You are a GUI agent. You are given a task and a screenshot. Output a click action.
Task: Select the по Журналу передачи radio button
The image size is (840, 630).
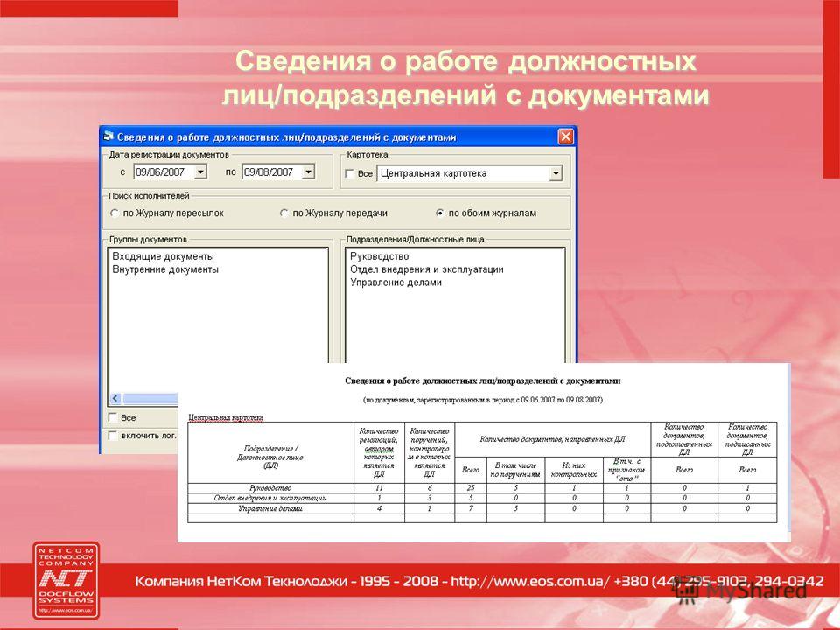(x=283, y=213)
